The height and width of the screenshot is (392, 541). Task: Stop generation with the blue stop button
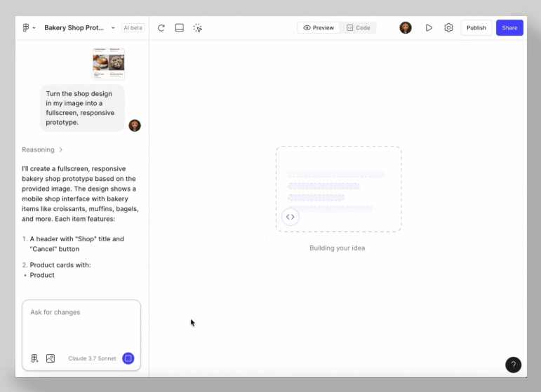tap(128, 358)
